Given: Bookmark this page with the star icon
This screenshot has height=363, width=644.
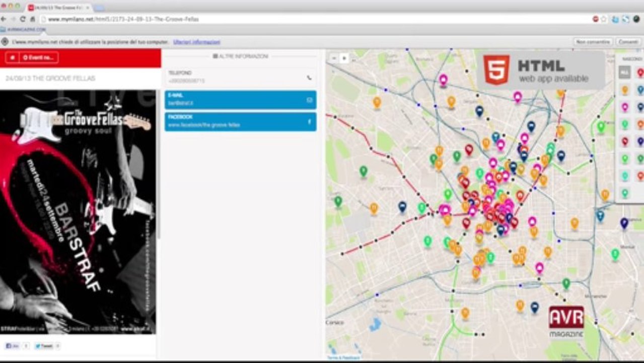Looking at the screenshot, I should pyautogui.click(x=604, y=19).
